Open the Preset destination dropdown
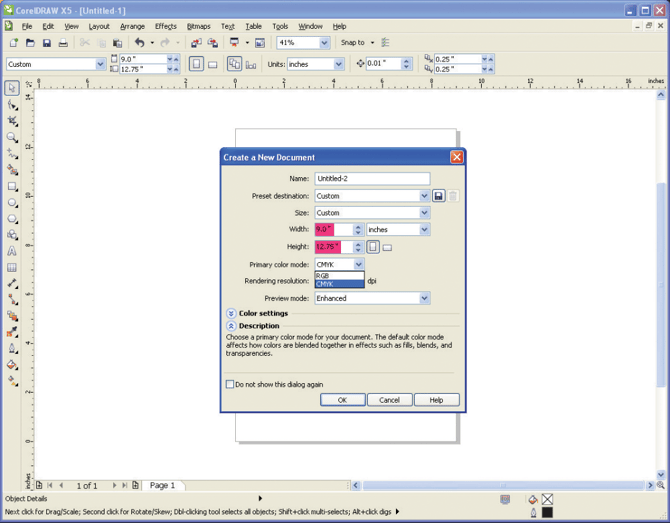The image size is (670, 523). pos(424,196)
